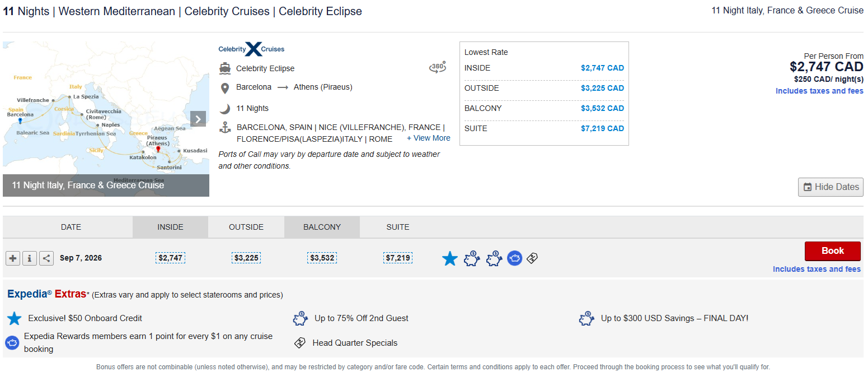This screenshot has width=868, height=376.
Task: Select the INSIDE column header
Action: click(x=170, y=227)
